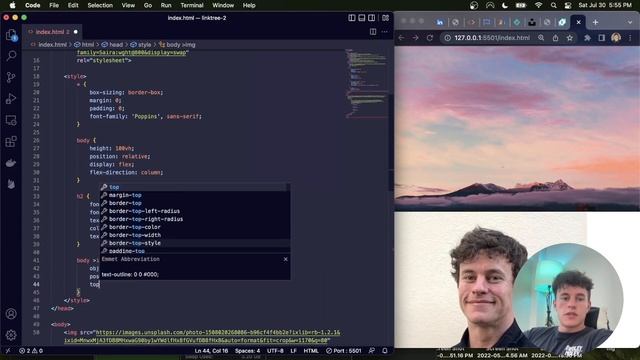Viewport: 640px width, 360px height.
Task: Toggle the primary side bar layout icon
Action: click(x=352, y=18)
